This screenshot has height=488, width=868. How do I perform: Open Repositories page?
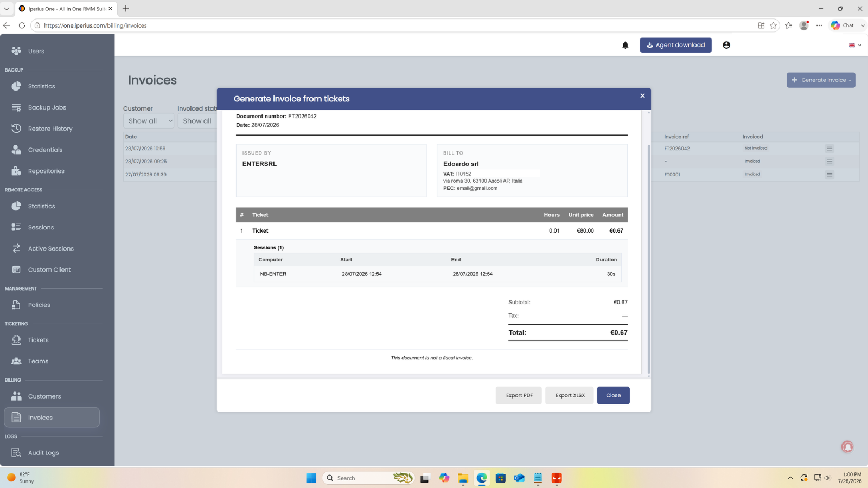pos(46,171)
